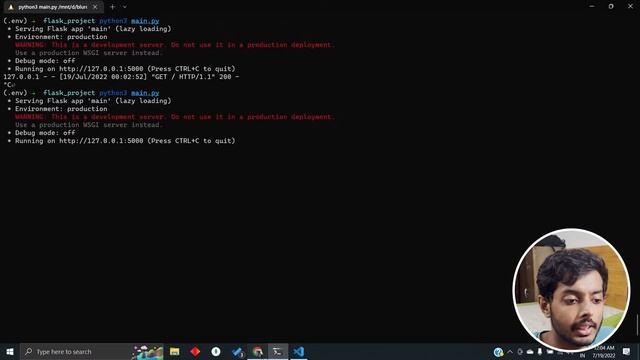The height and width of the screenshot is (360, 640).
Task: Click the microphone tray icon
Action: 540,351
